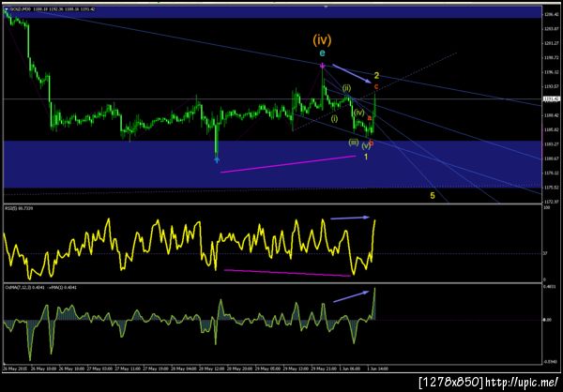Select the GOLD chart title text
563x392 pixels.
tap(52, 9)
